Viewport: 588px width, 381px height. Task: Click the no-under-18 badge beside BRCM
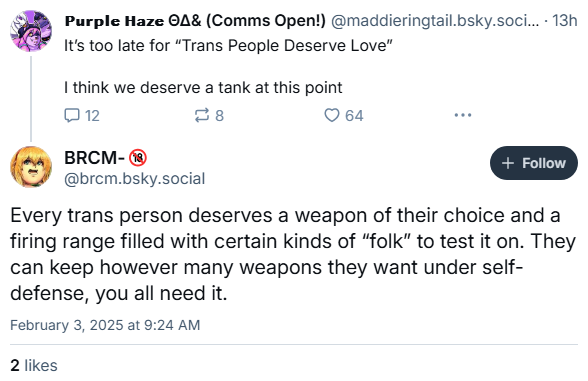pos(138,158)
